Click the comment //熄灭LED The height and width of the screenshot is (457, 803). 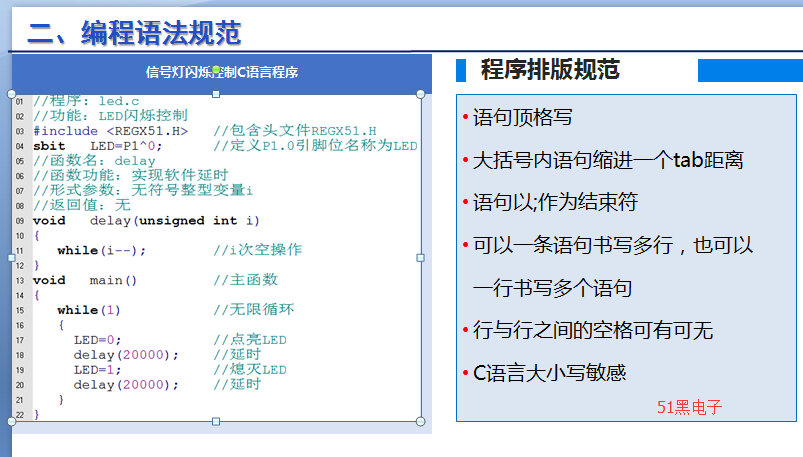coord(250,369)
